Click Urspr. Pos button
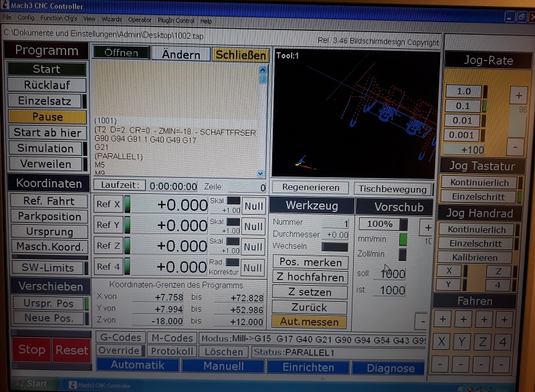The width and height of the screenshot is (535, 392). click(49, 303)
